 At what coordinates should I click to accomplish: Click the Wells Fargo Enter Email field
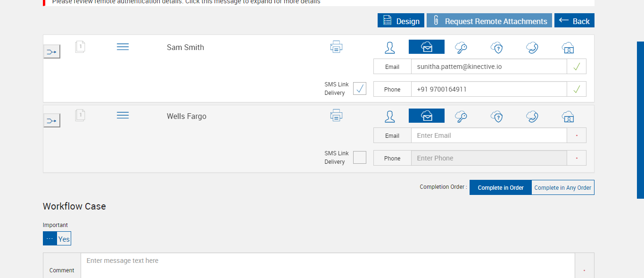[488, 135]
